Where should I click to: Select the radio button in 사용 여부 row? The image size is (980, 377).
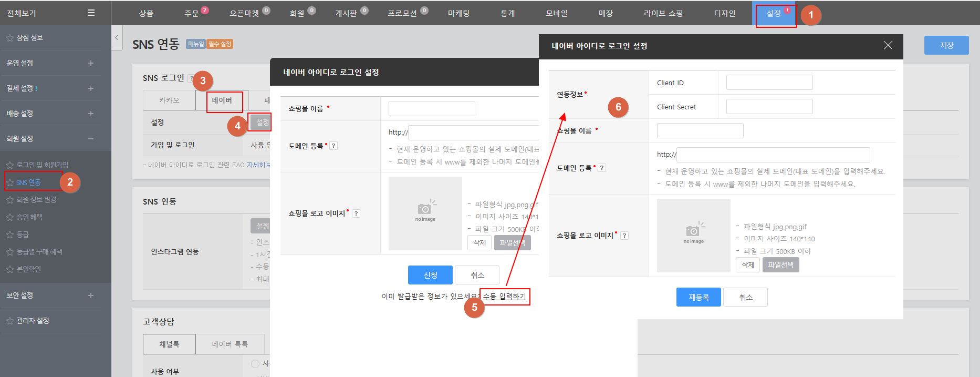(255, 364)
